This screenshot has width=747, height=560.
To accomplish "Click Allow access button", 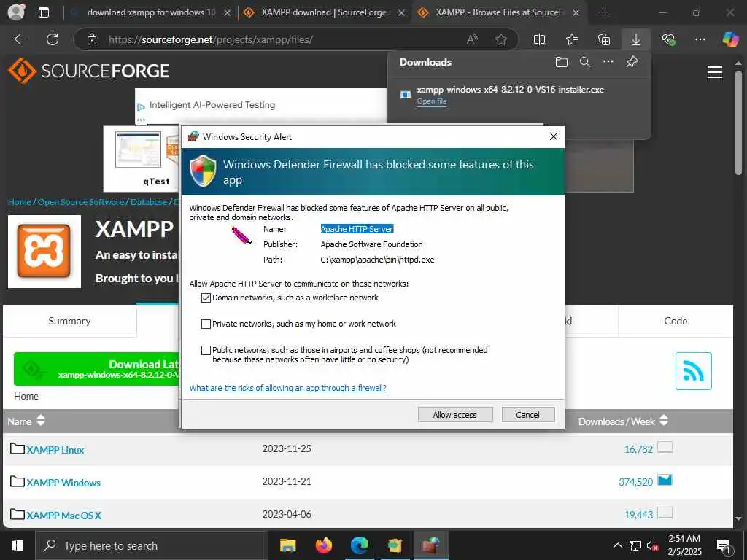I will coord(454,415).
